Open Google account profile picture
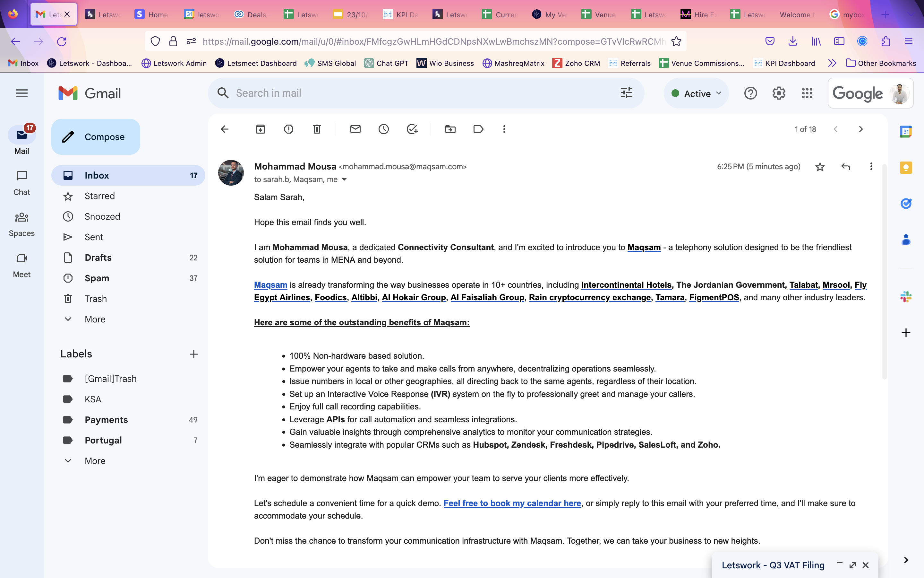924x578 pixels. pyautogui.click(x=900, y=93)
